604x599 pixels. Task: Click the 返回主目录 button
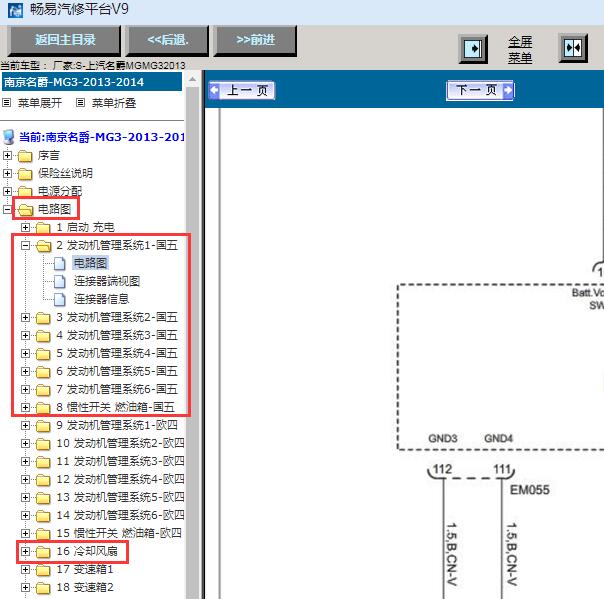coord(64,40)
